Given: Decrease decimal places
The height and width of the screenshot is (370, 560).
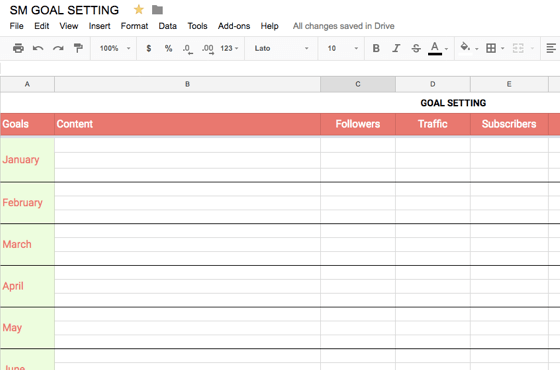Looking at the screenshot, I should coord(188,49).
